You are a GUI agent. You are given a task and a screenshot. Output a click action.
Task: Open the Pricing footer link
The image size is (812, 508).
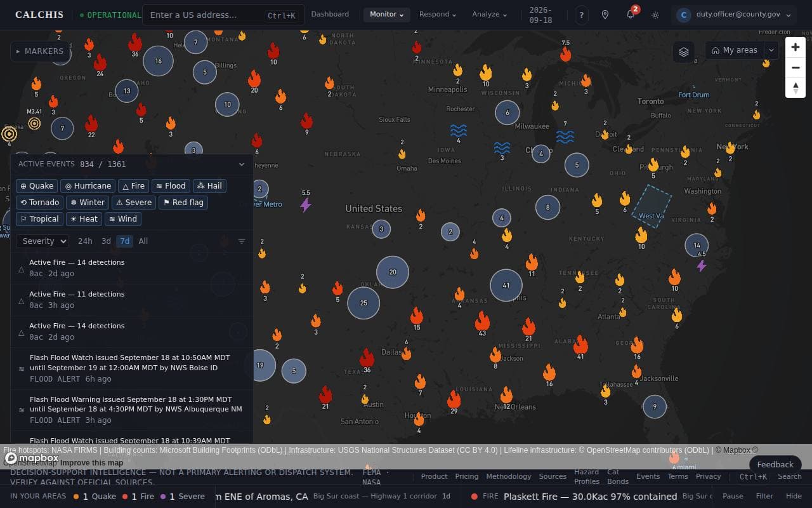(467, 476)
